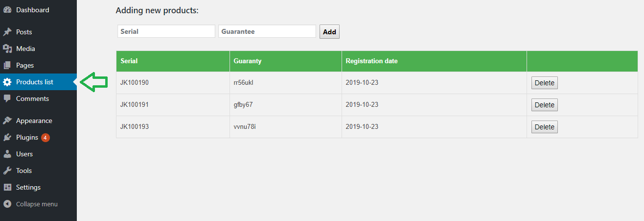Delete the JK100193 product row
Image resolution: width=644 pixels, height=221 pixels.
pyautogui.click(x=544, y=127)
